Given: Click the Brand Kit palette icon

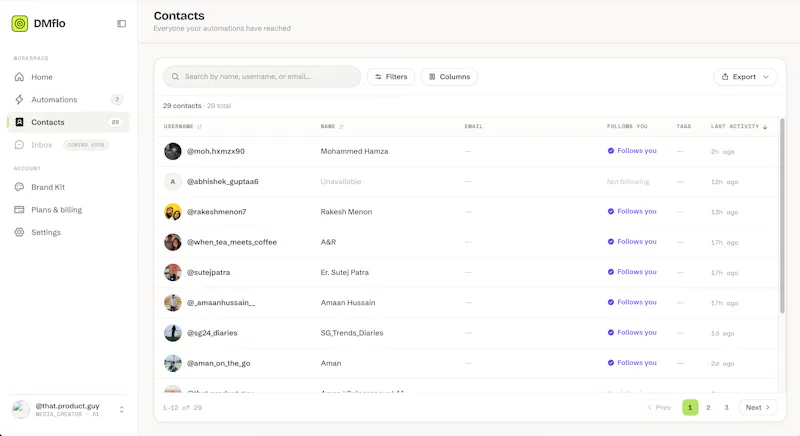Looking at the screenshot, I should click(x=19, y=187).
